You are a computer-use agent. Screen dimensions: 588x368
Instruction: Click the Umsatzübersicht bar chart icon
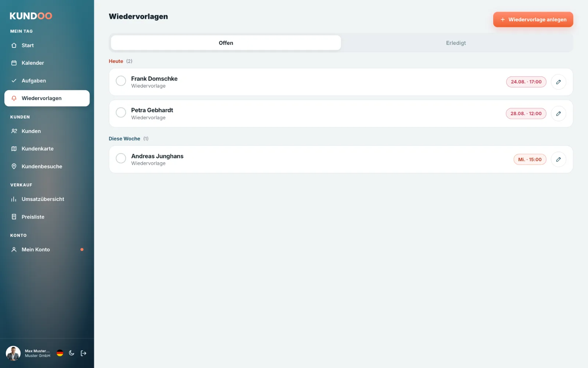tap(14, 199)
